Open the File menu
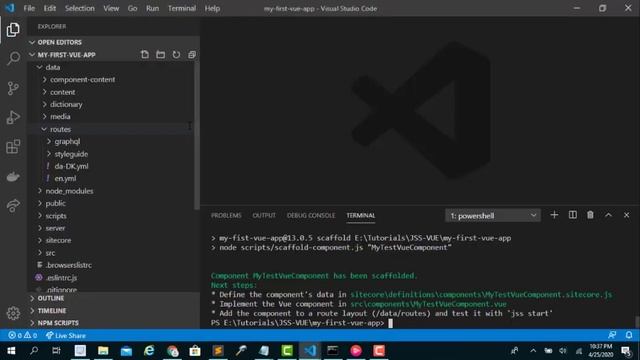Screen dimensions: 640x360 tap(29, 8)
